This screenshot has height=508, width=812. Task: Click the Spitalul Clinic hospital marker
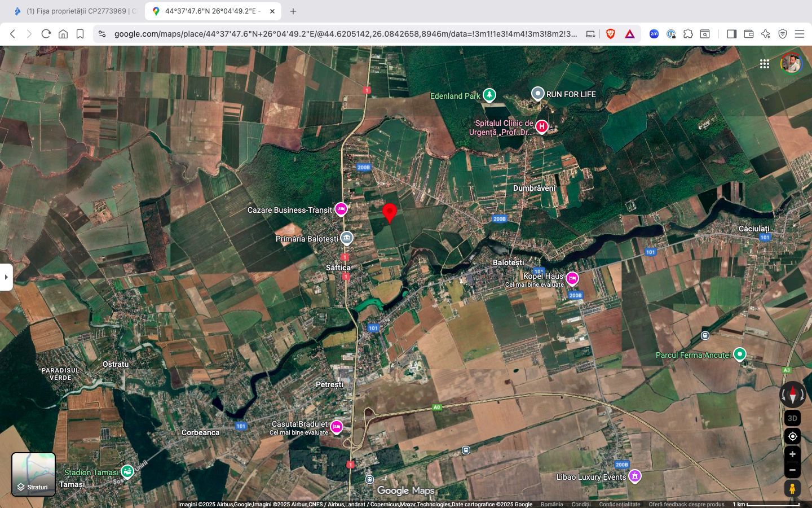tap(541, 126)
